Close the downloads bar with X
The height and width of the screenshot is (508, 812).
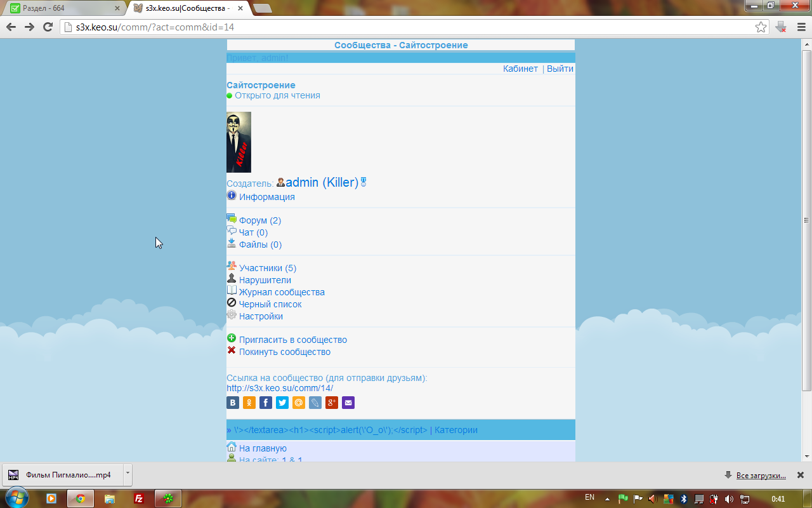click(801, 475)
